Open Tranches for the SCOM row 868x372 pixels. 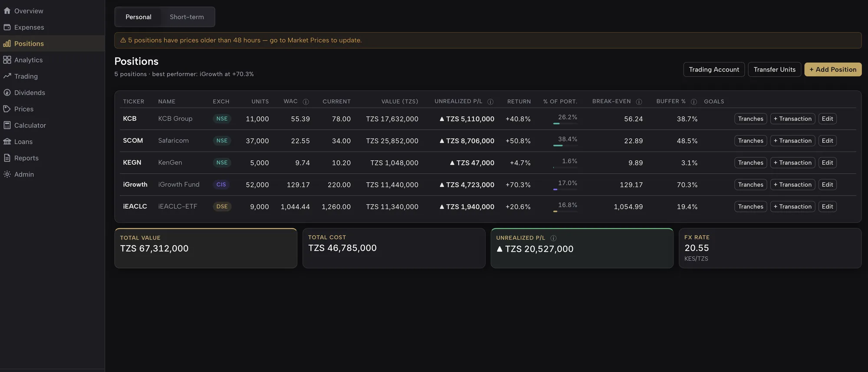pos(750,141)
